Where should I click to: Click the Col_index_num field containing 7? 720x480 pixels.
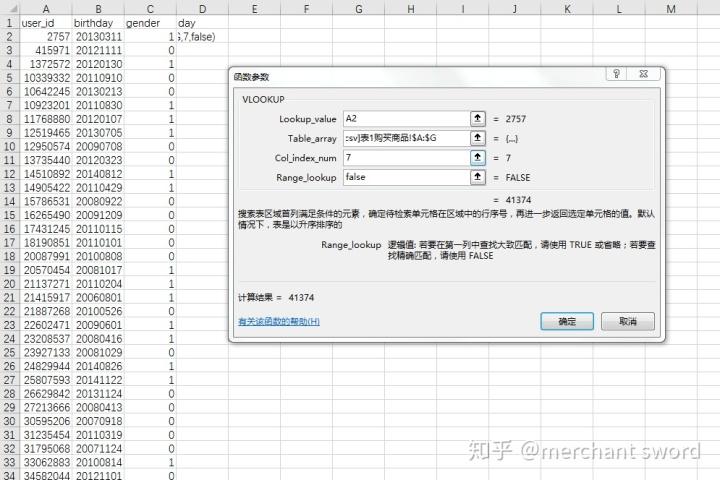click(406, 158)
